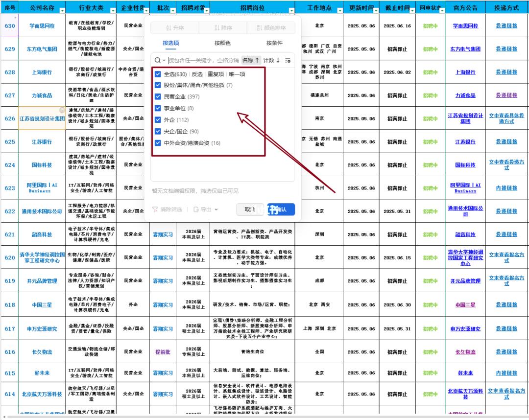Select company name cell 通用技术国际公司

click(x=42, y=211)
